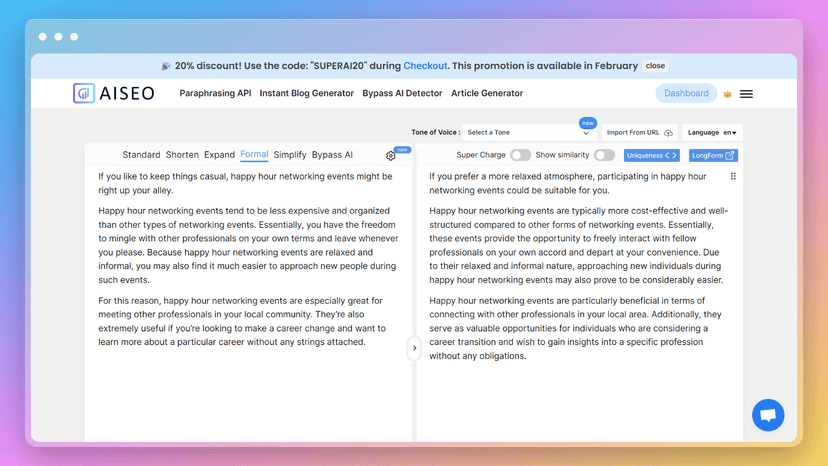Image resolution: width=828 pixels, height=466 pixels.
Task: Click the Checkout link in promo banner
Action: pos(425,66)
